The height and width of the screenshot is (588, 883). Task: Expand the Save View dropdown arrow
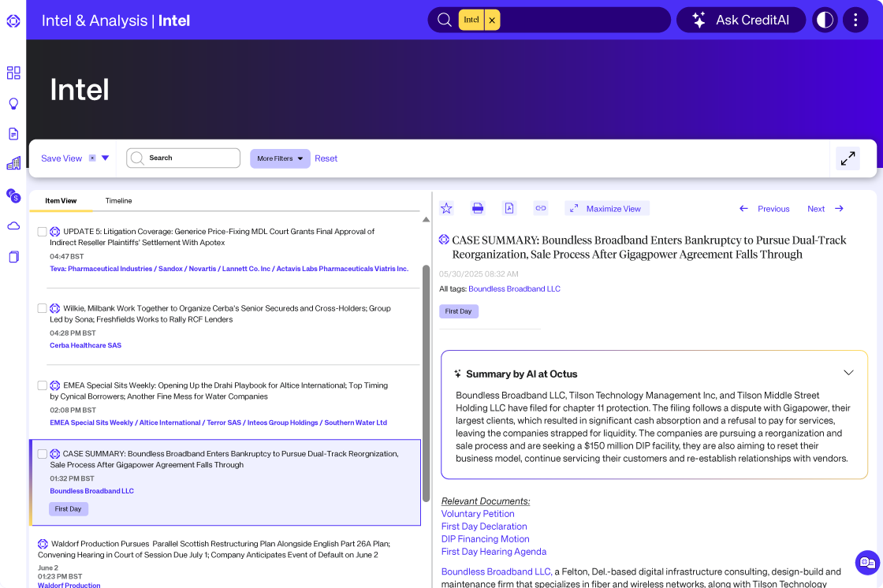tap(105, 158)
